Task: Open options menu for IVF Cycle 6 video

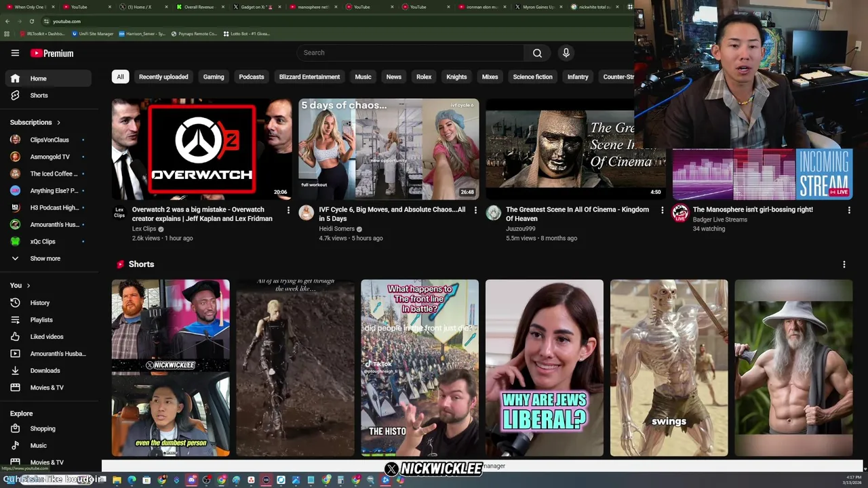Action: pos(475,210)
